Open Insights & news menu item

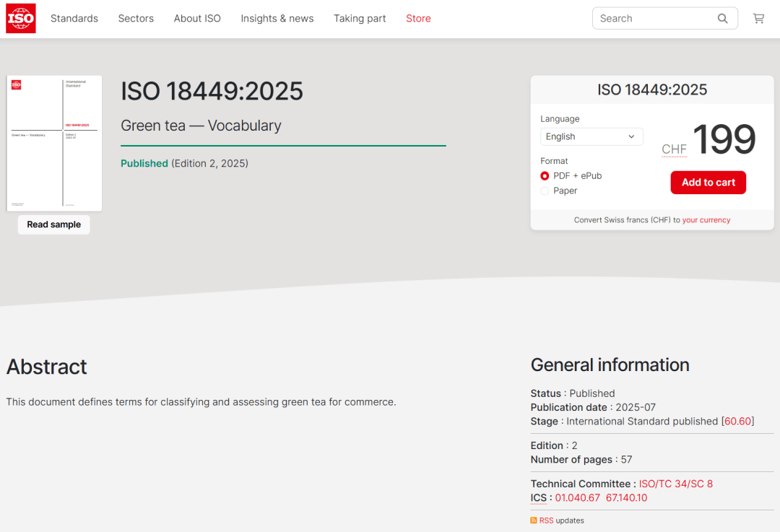pos(277,19)
